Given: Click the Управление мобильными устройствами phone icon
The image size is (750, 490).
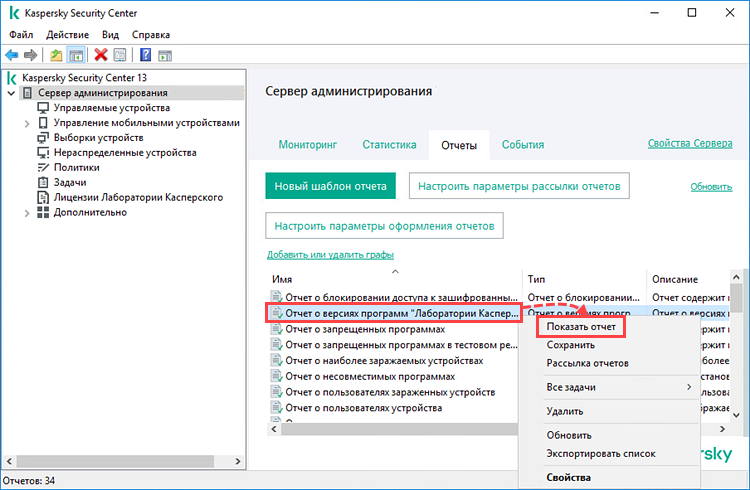Looking at the screenshot, I should click(43, 123).
